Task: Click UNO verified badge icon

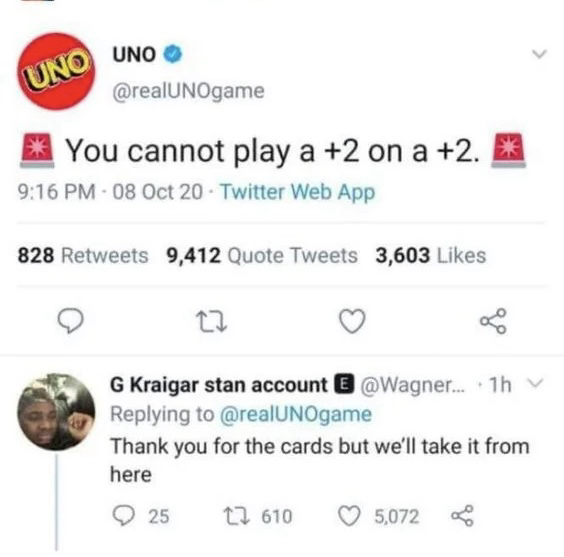Action: [x=173, y=54]
